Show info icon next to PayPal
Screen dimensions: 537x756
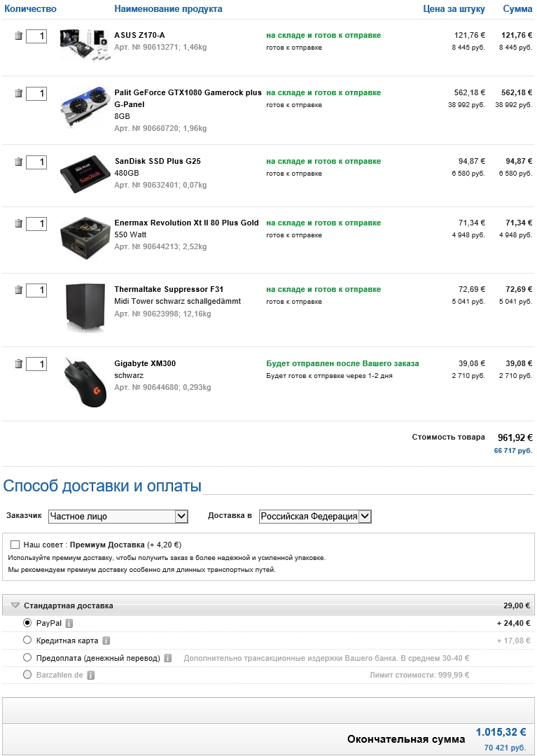point(69,623)
